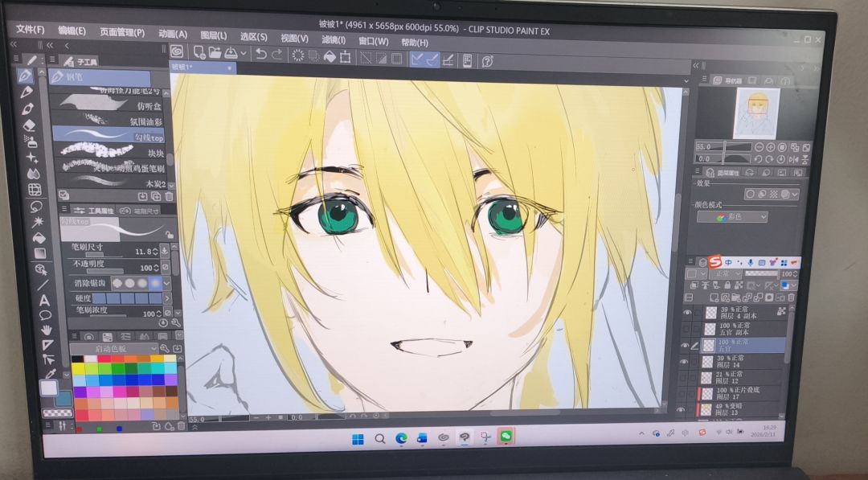
Task: Expand the 硬度 hardness settings arrow
Action: click(x=167, y=299)
